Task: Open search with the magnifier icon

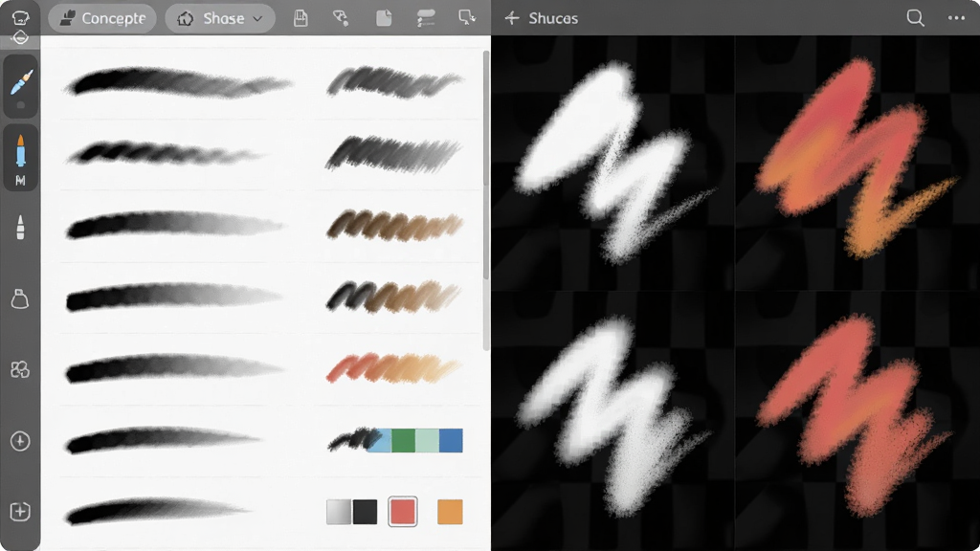Action: point(916,17)
